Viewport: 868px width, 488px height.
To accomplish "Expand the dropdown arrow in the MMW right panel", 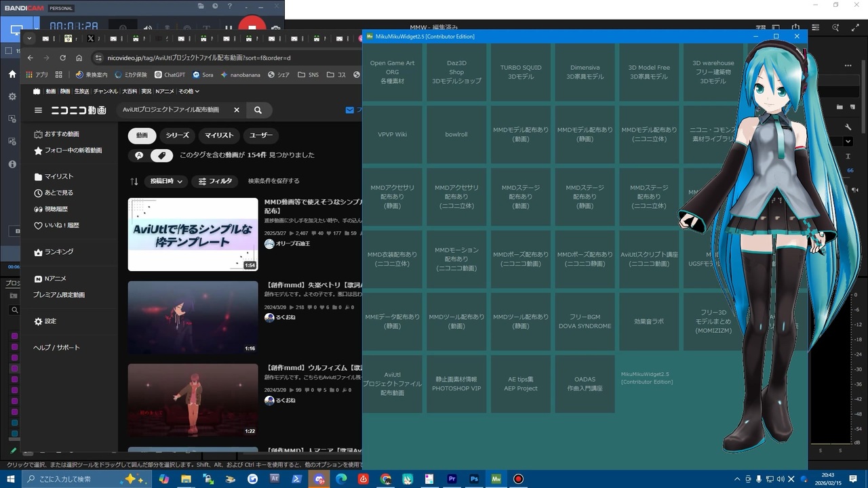I will coord(848,142).
